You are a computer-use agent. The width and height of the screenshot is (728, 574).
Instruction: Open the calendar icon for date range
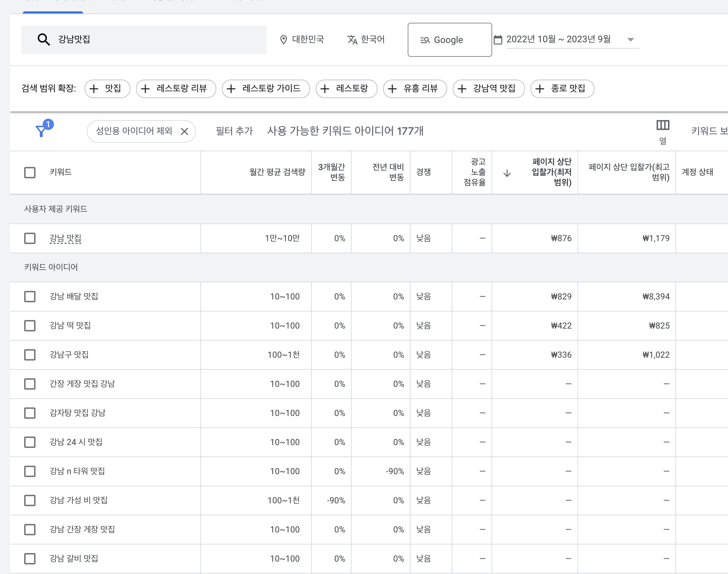[x=498, y=40]
